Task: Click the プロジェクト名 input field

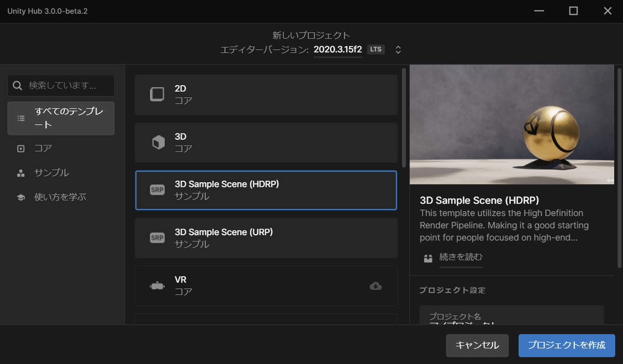Action: pyautogui.click(x=512, y=316)
